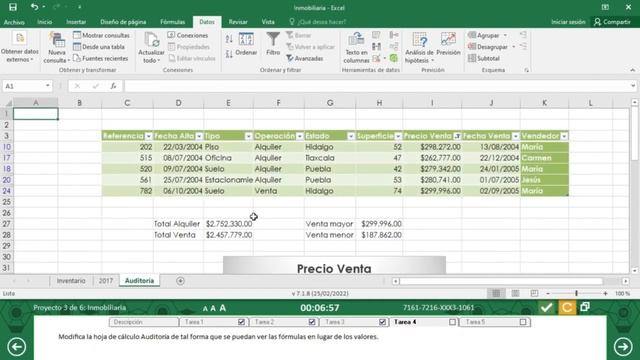The height and width of the screenshot is (360, 640).
Task: Open the Referencia filter dropdown
Action: point(149,136)
